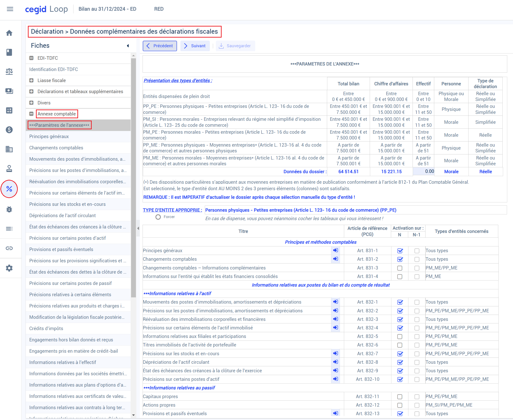Click go-to arrow for Changements comptables row
The width and height of the screenshot is (513, 420).
pyautogui.click(x=336, y=259)
